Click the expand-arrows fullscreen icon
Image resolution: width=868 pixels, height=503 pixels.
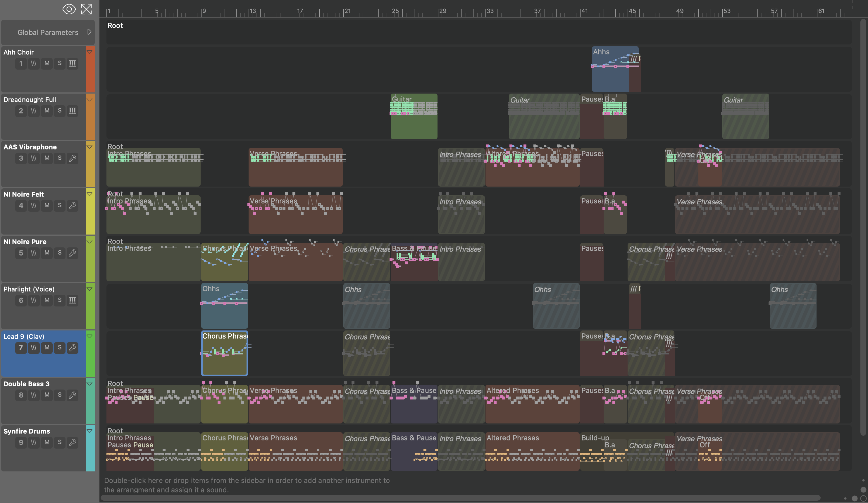point(87,9)
